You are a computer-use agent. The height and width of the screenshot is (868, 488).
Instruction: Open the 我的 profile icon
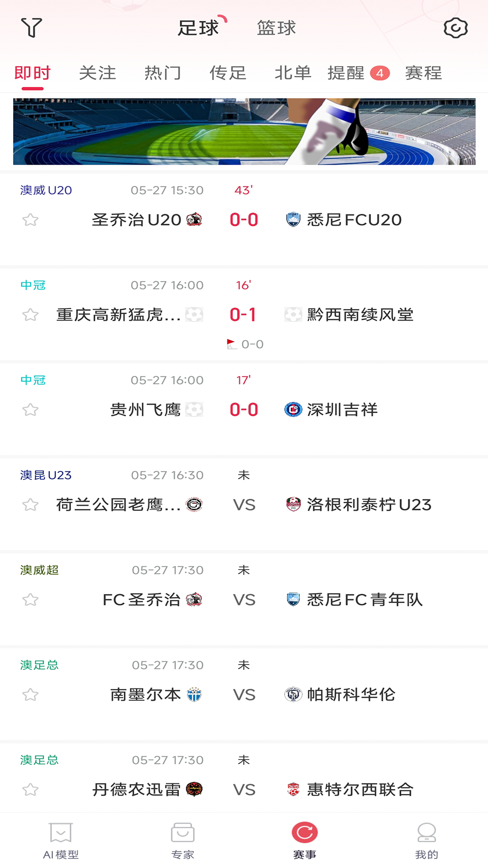click(427, 832)
